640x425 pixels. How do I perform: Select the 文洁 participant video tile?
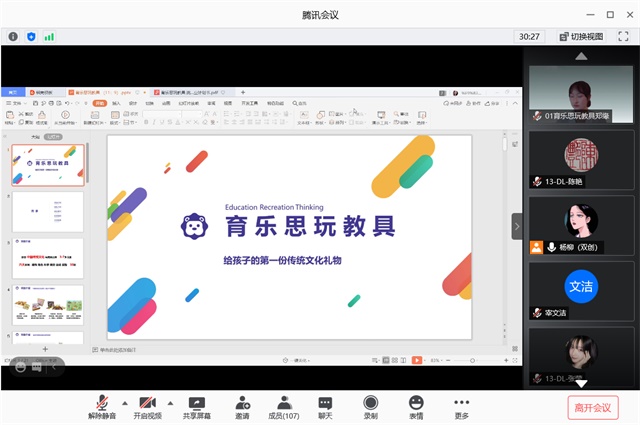581,292
